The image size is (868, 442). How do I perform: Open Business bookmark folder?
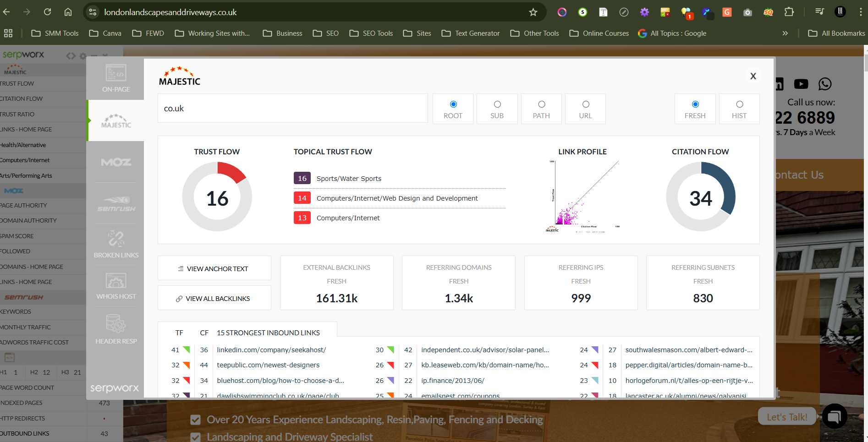click(282, 33)
